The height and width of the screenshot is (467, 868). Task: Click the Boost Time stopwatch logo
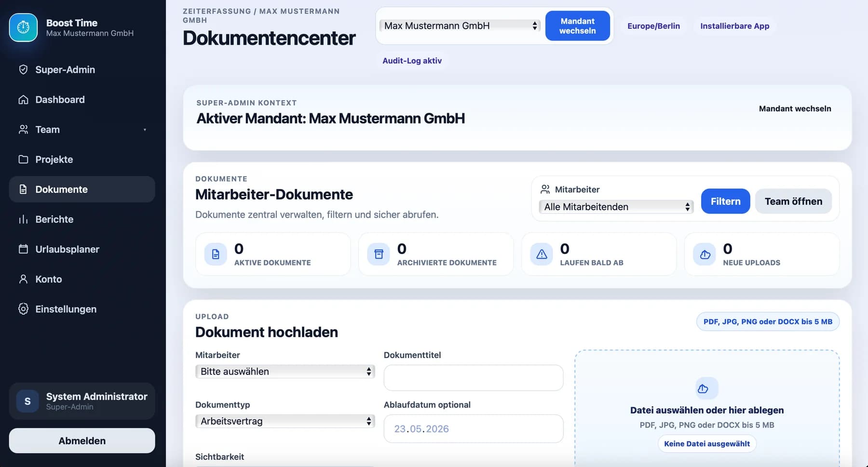pyautogui.click(x=23, y=27)
